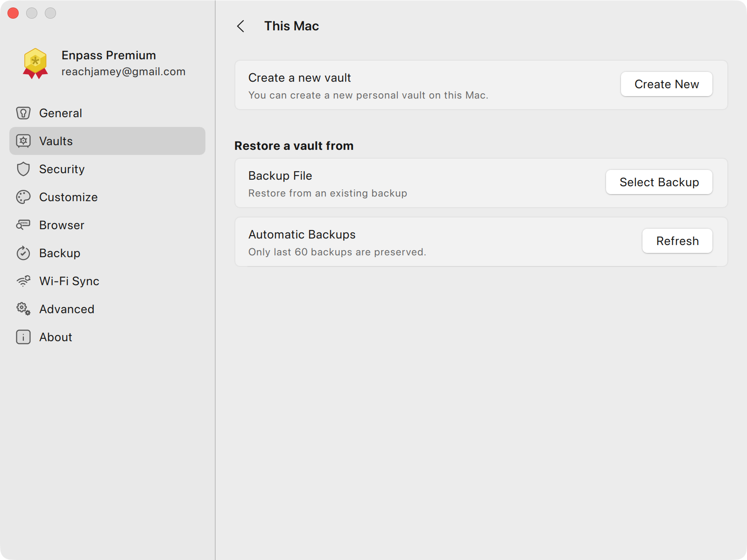Screen dimensions: 747x560
Task: Open the Advanced settings section
Action: tap(107, 309)
